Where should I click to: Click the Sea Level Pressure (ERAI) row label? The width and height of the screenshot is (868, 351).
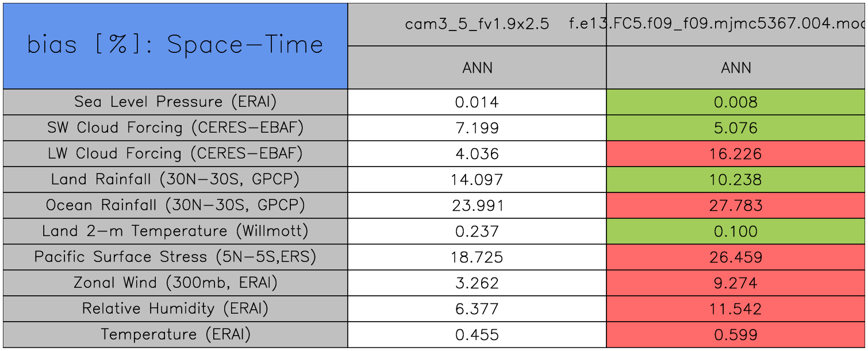(x=175, y=102)
